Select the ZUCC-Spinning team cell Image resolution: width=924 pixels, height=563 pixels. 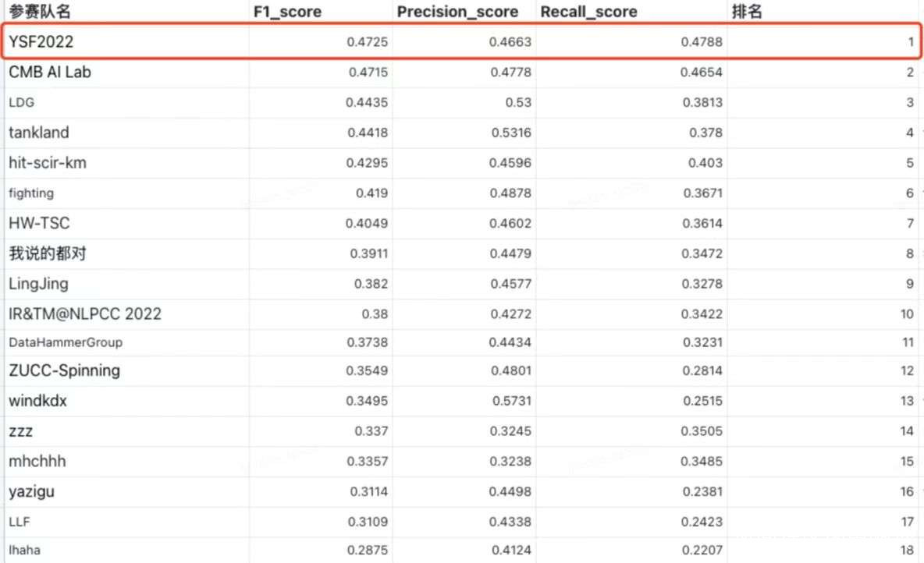pyautogui.click(x=65, y=370)
